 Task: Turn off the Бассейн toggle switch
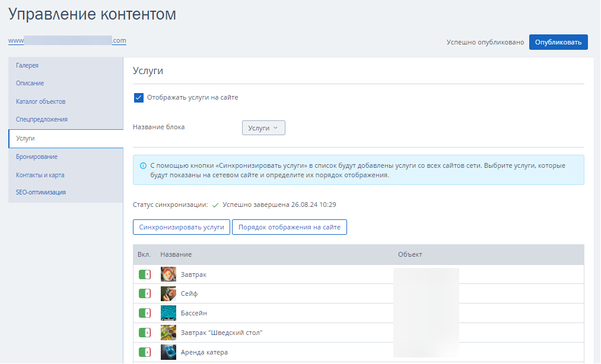click(145, 313)
